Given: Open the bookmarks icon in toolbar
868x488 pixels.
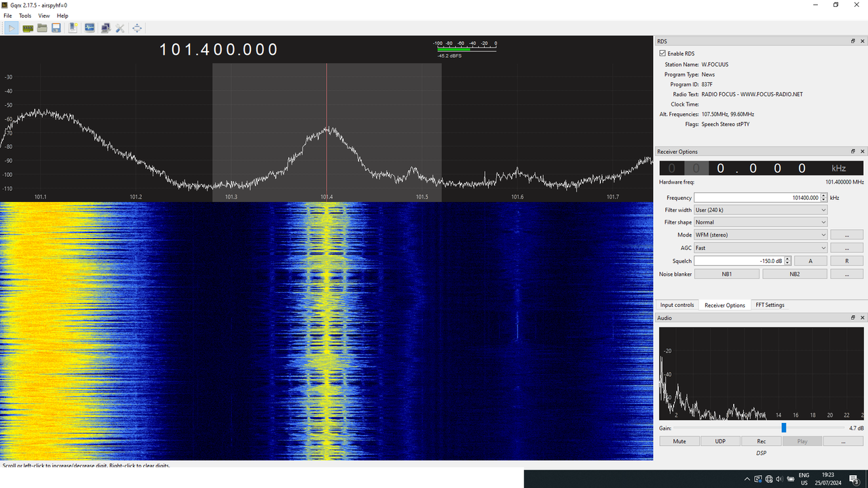Looking at the screenshot, I should [x=73, y=28].
